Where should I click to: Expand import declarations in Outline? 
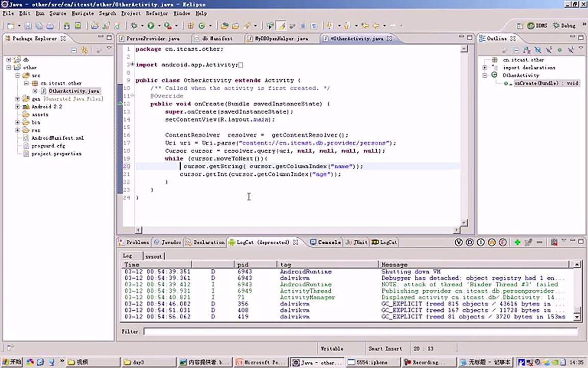click(x=484, y=67)
